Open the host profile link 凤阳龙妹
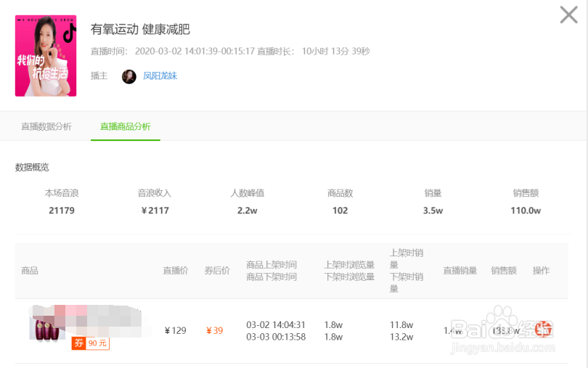588x368 pixels. [160, 75]
